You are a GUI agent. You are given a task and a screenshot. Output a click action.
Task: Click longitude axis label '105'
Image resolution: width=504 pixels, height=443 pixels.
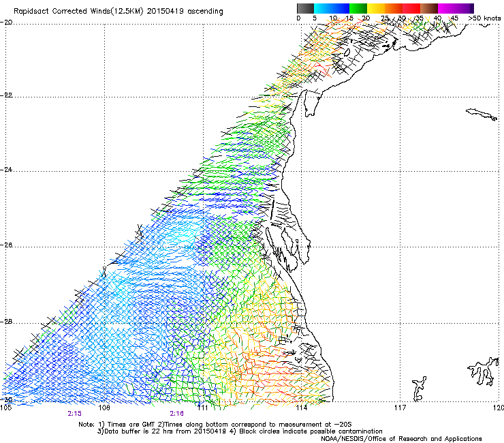[x=5, y=408]
